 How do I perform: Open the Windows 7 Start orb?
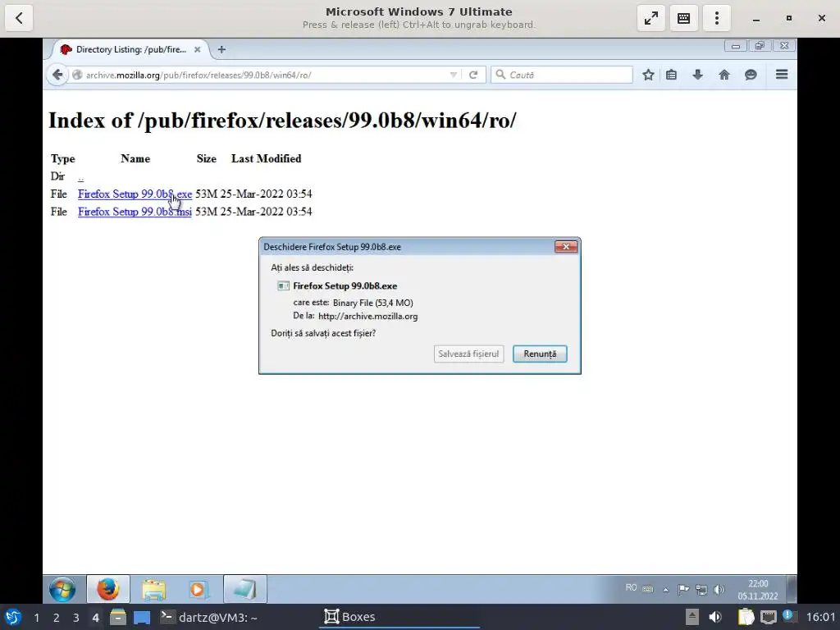pyautogui.click(x=62, y=589)
